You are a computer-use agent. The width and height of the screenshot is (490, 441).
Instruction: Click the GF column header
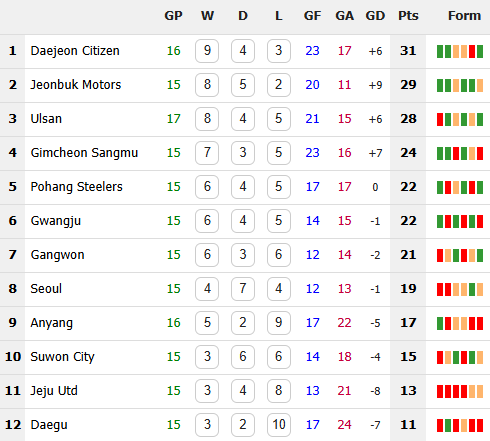[312, 16]
